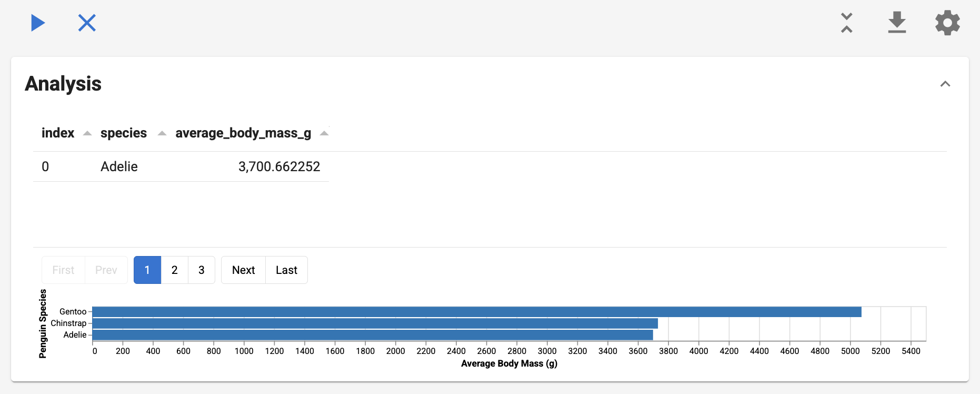Go to page 3 of results

201,270
